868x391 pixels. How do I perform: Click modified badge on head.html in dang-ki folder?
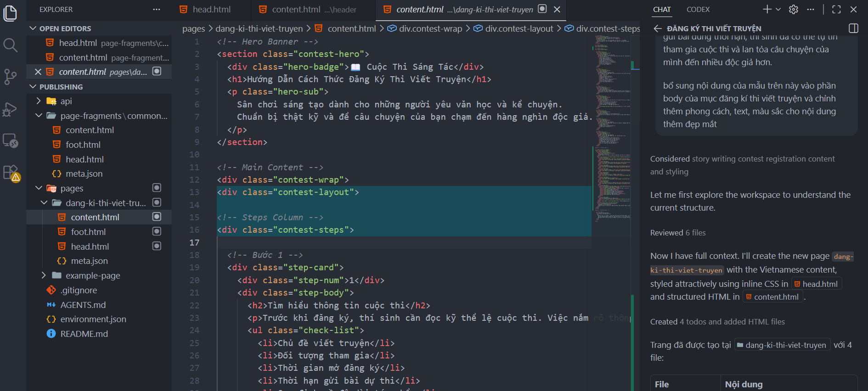(x=157, y=246)
